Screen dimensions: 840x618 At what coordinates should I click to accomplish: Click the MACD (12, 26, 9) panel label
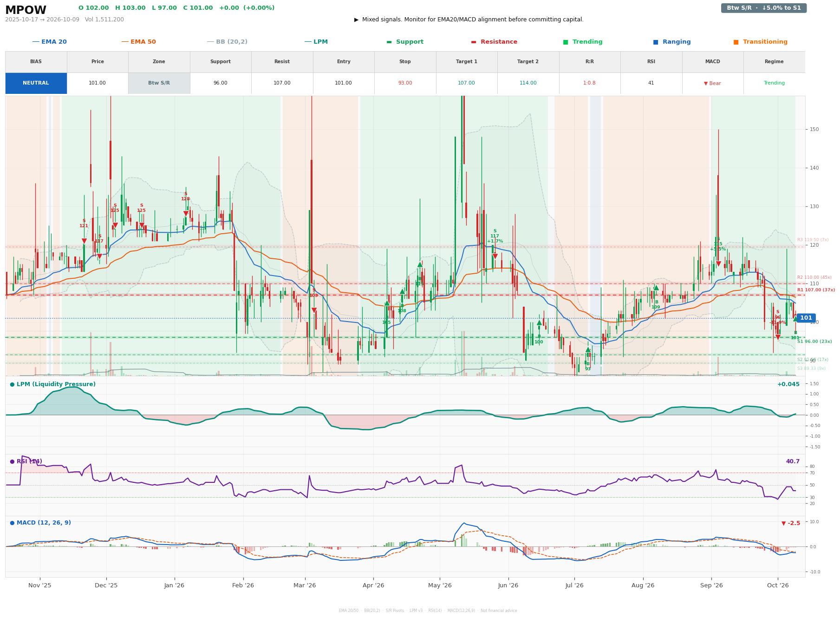(40, 523)
